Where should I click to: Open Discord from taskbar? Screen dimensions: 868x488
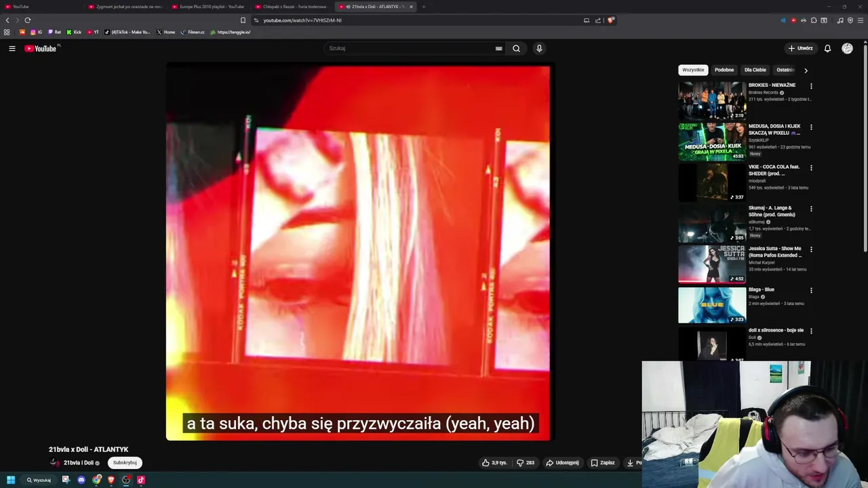81,480
